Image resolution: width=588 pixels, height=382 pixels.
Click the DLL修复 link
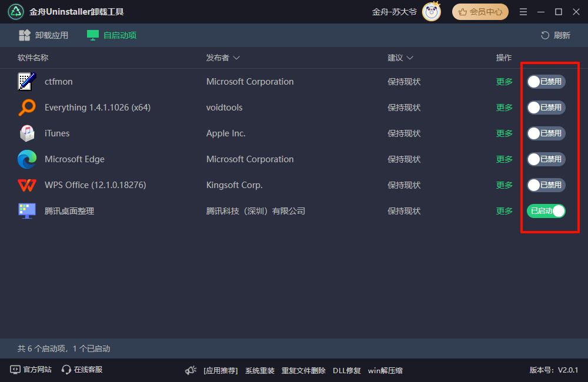346,370
